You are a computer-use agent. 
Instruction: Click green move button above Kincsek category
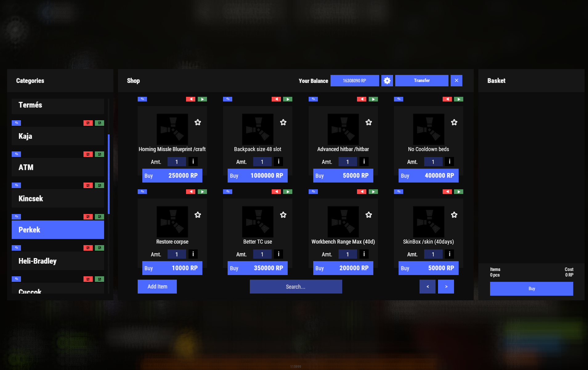point(99,185)
